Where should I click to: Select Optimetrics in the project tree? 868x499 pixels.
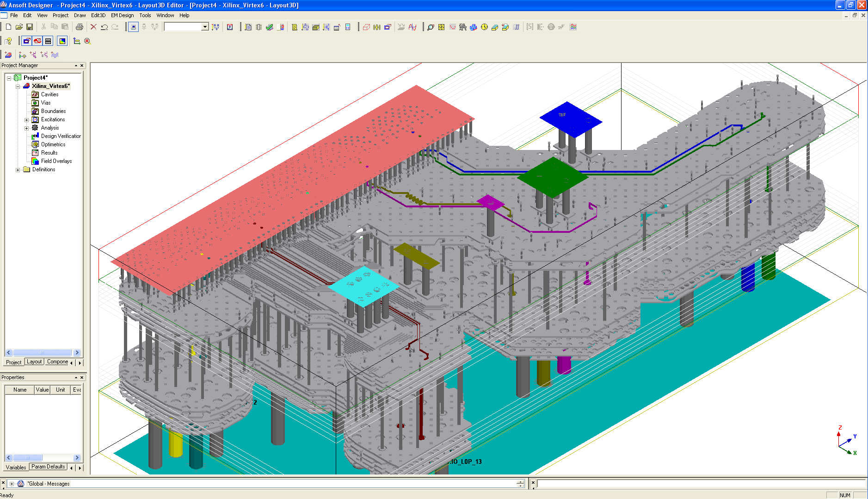pyautogui.click(x=53, y=144)
